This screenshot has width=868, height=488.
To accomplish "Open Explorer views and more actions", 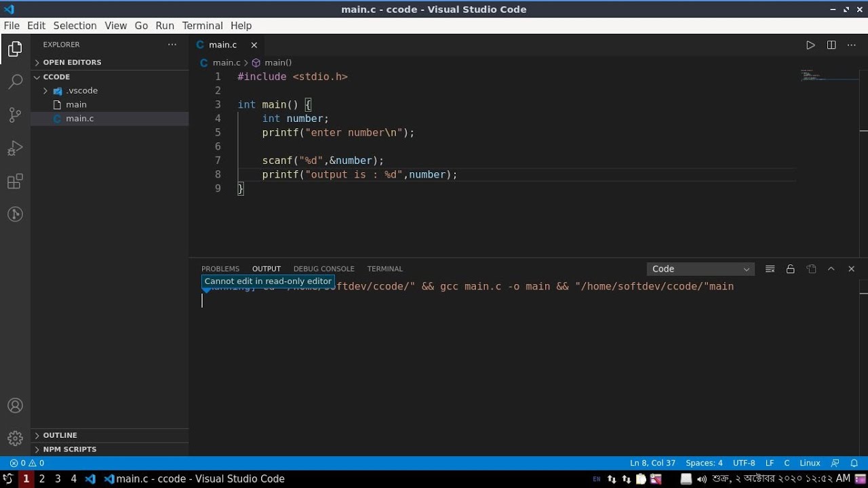I will click(x=172, y=45).
